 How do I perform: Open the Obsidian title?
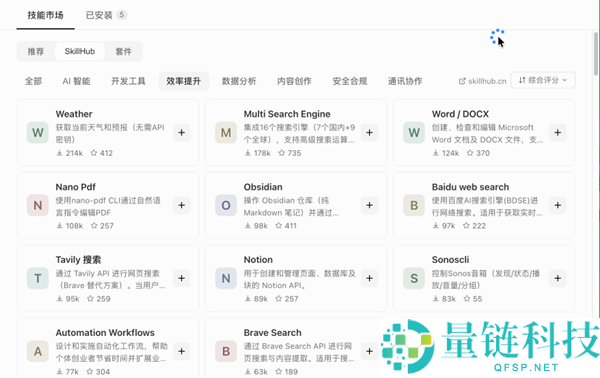[263, 187]
